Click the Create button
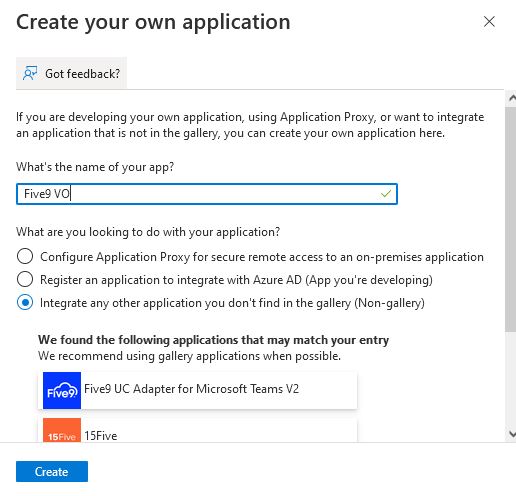516x496 pixels. point(52,471)
